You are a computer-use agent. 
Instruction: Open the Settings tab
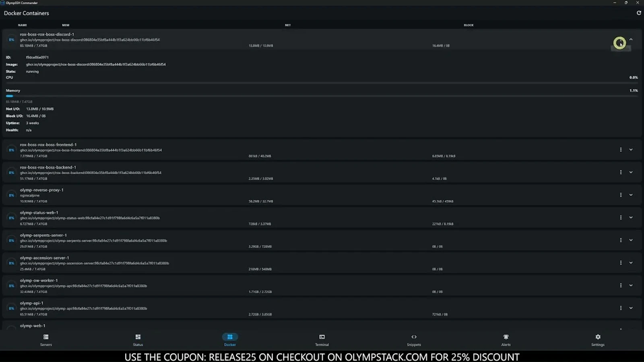pos(598,340)
